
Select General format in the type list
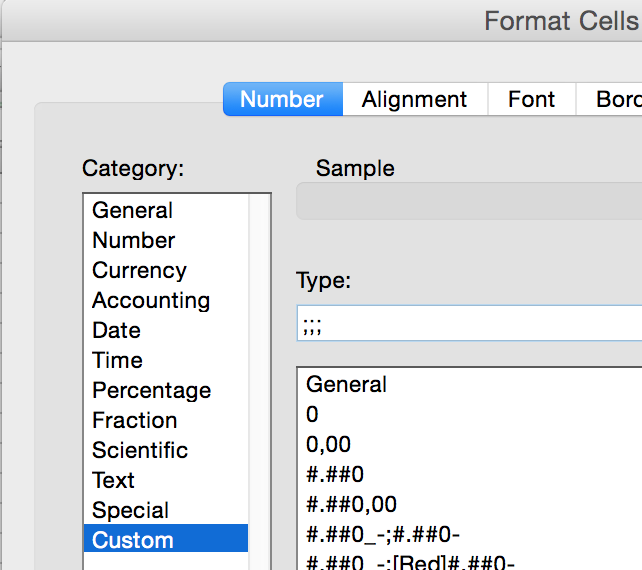(346, 384)
